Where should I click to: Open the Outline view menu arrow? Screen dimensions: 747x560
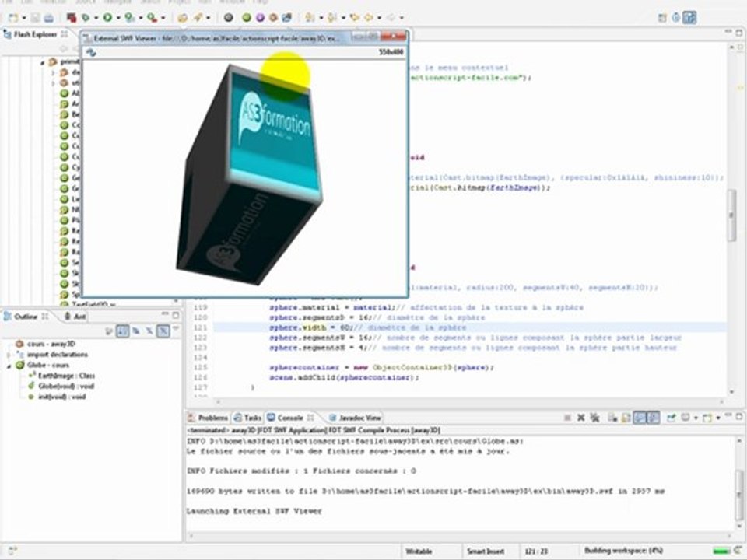pyautogui.click(x=175, y=328)
